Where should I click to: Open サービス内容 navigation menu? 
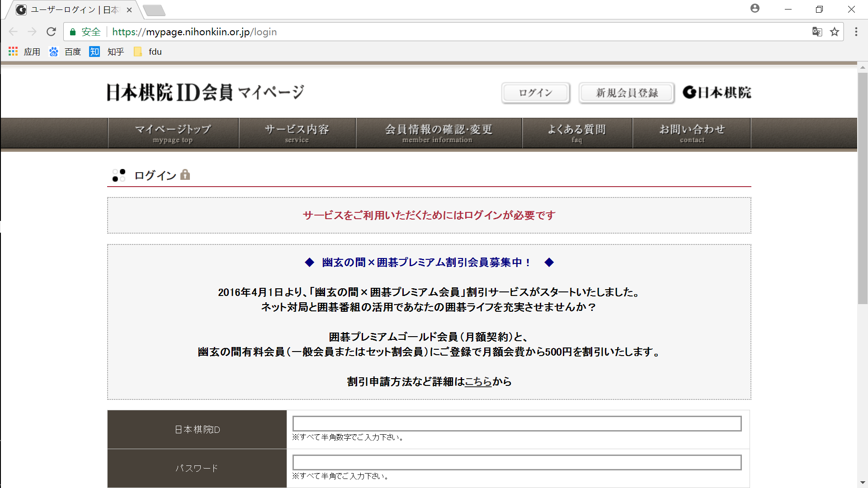[x=297, y=133]
